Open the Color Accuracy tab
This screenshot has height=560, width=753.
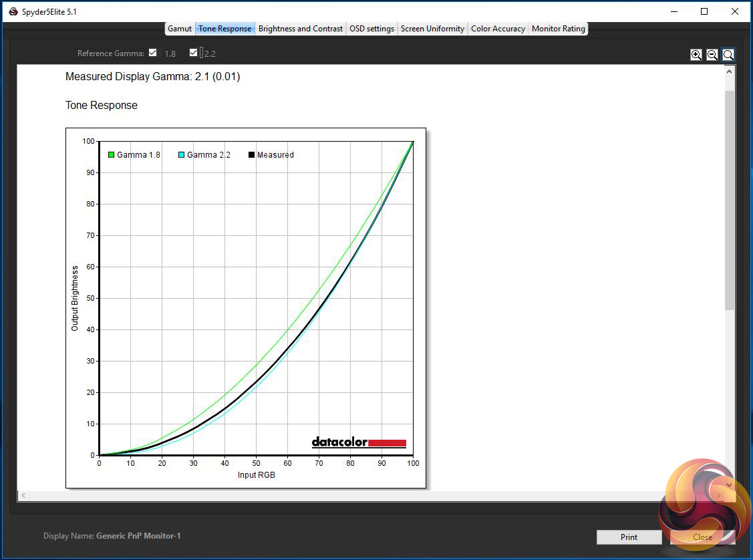click(x=498, y=29)
